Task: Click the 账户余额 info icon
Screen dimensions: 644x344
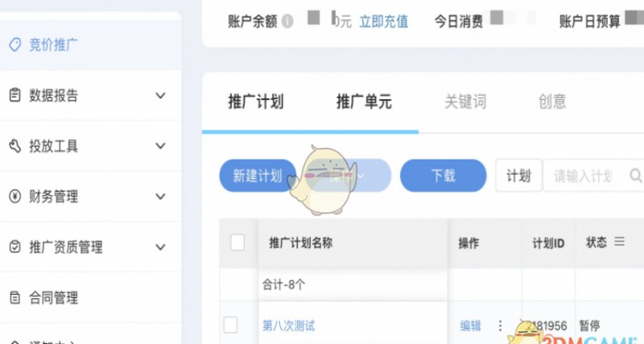Action: [x=287, y=21]
